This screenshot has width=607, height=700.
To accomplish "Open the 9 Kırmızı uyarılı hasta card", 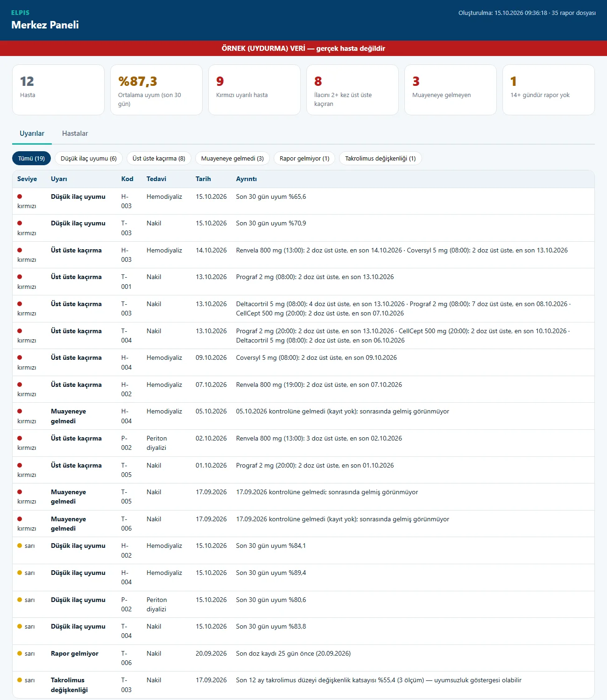I will [x=254, y=90].
